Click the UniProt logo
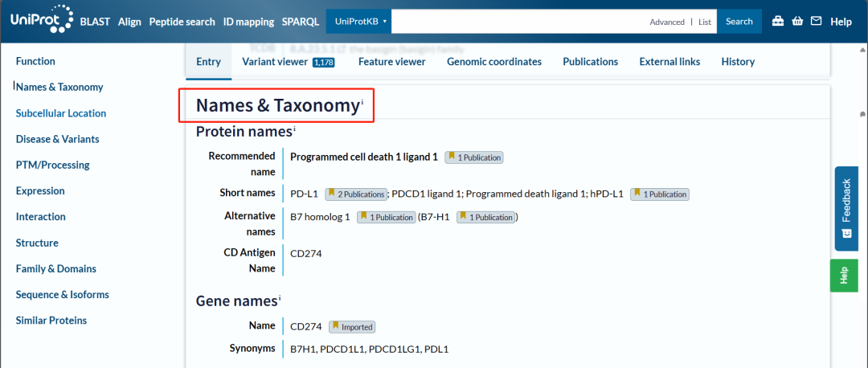Screen dimensions: 868x368 pos(42,22)
